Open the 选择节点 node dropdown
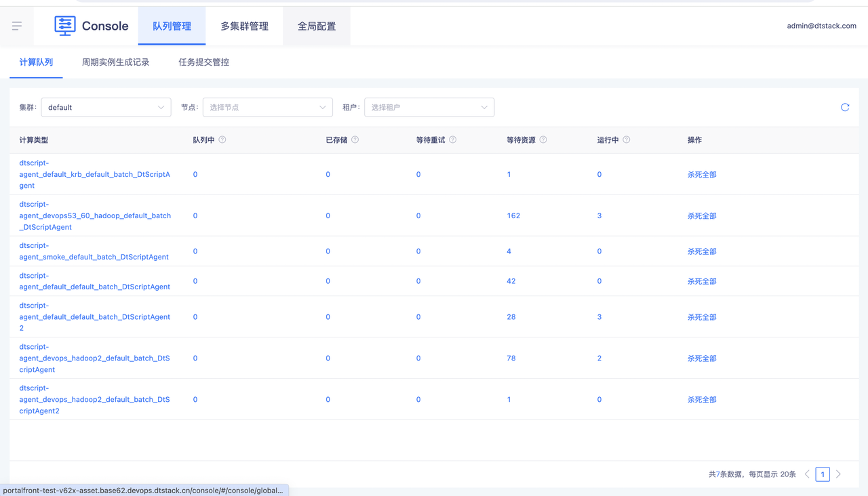868x496 pixels. (268, 107)
